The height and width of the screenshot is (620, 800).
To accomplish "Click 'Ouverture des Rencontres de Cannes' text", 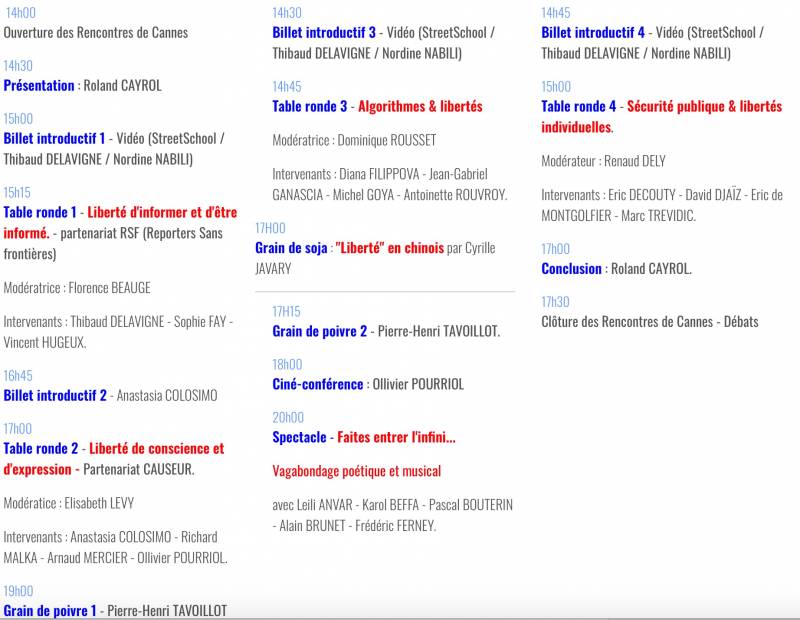I will [96, 32].
